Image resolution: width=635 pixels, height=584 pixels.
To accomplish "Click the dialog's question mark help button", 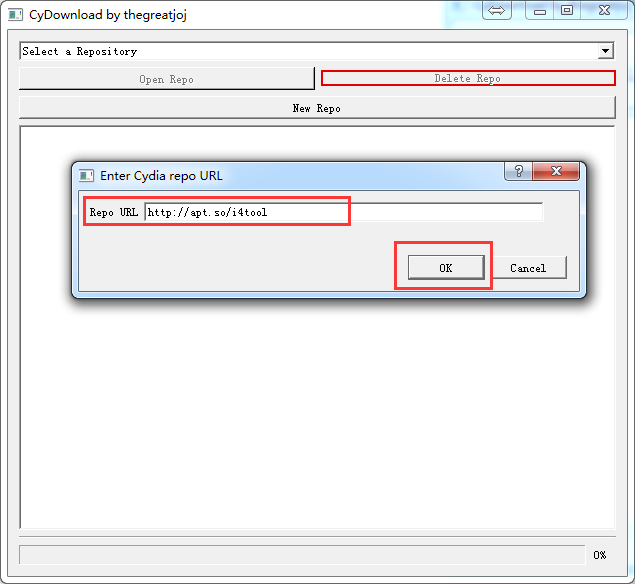I will [x=519, y=171].
